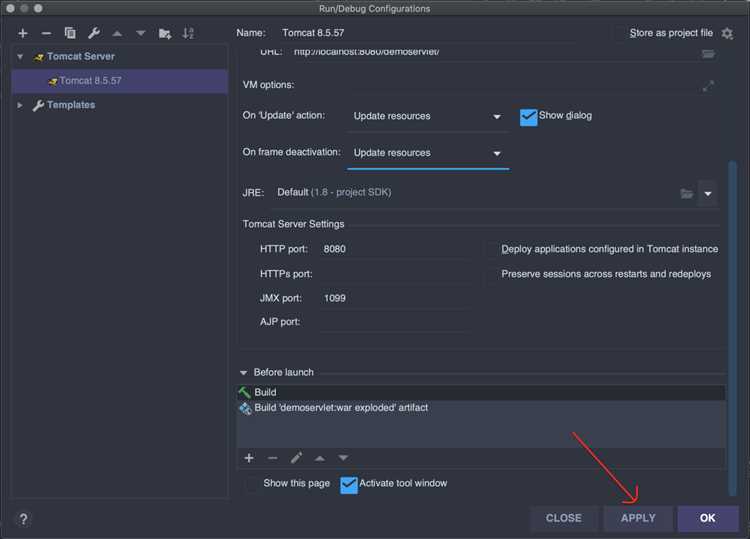Click the vertical scrollbar of settings panel

732,328
